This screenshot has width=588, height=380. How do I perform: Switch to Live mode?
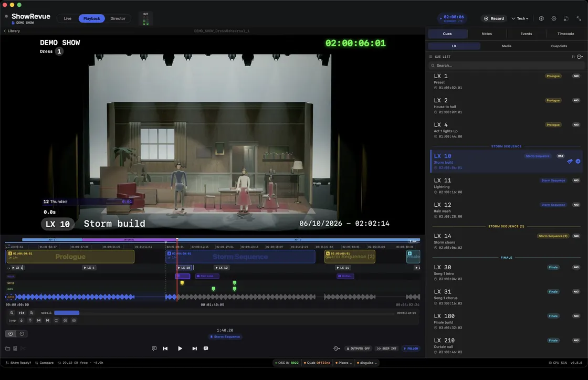coord(68,18)
